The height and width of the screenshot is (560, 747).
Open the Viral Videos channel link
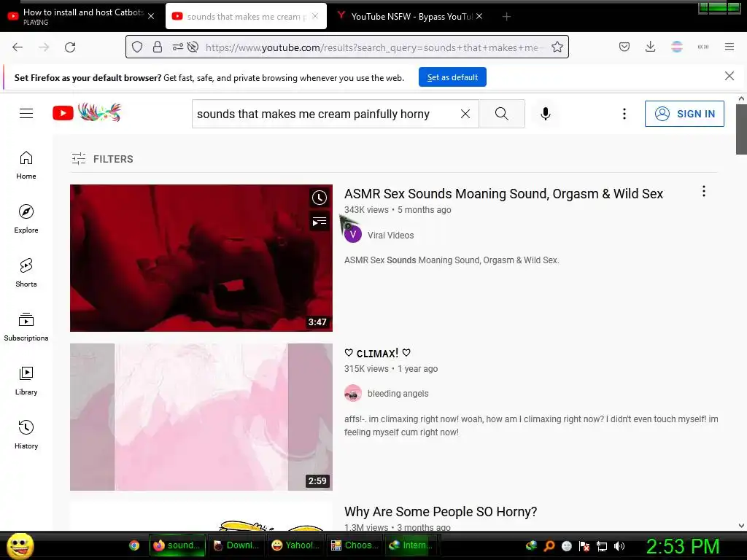[391, 235]
